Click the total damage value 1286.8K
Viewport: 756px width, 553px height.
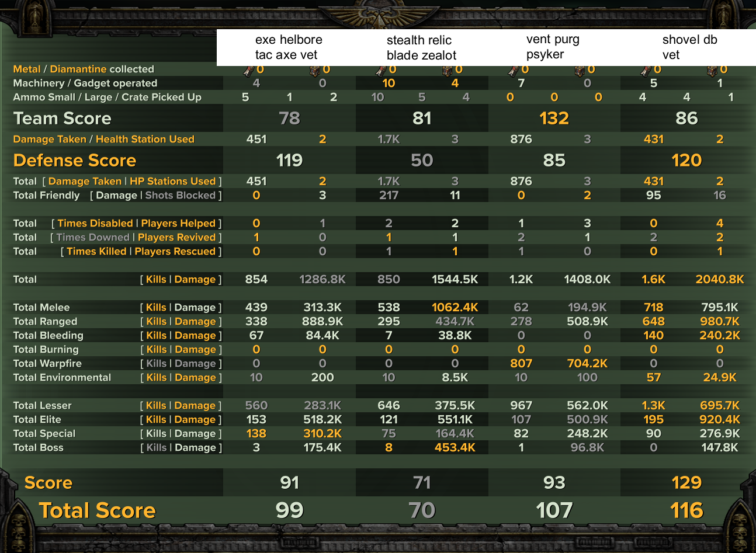(x=322, y=279)
